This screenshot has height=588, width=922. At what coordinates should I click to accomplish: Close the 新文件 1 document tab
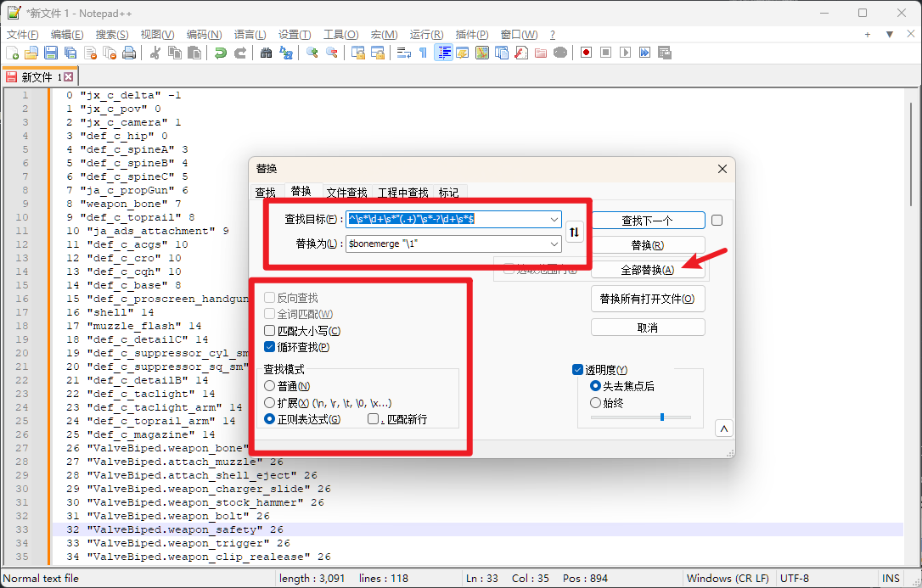pos(69,77)
